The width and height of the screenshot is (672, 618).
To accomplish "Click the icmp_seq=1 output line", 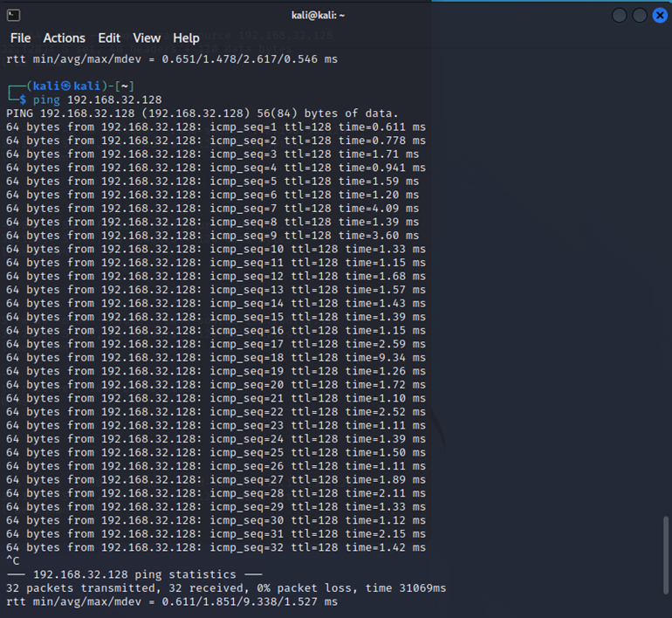I will [216, 127].
